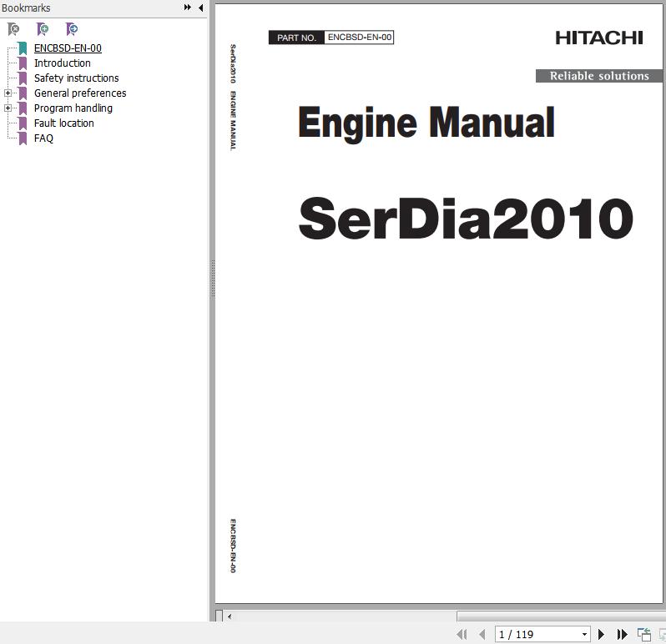This screenshot has width=666, height=644.
Task: Click the panel splitter handle beside Bookmarks
Action: pos(212,279)
